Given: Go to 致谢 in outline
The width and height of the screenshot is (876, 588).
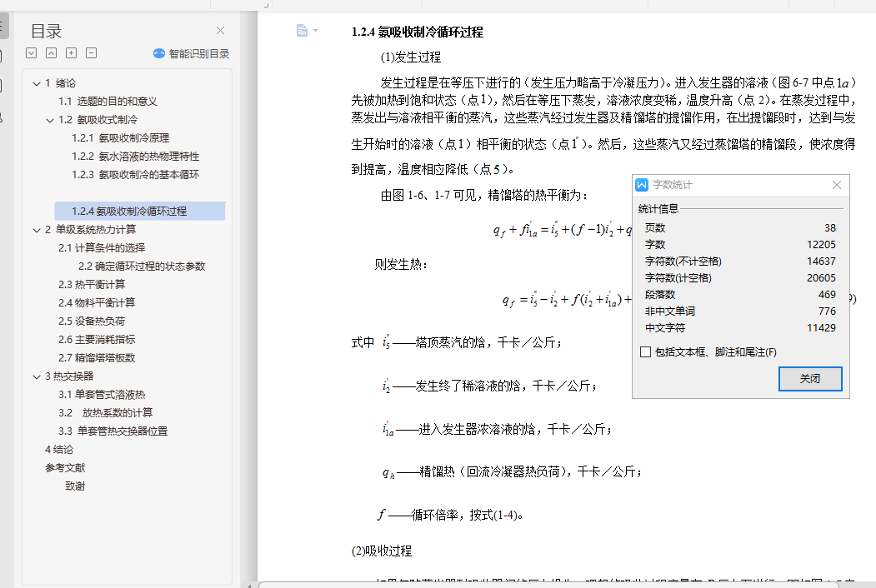Looking at the screenshot, I should pyautogui.click(x=75, y=486).
